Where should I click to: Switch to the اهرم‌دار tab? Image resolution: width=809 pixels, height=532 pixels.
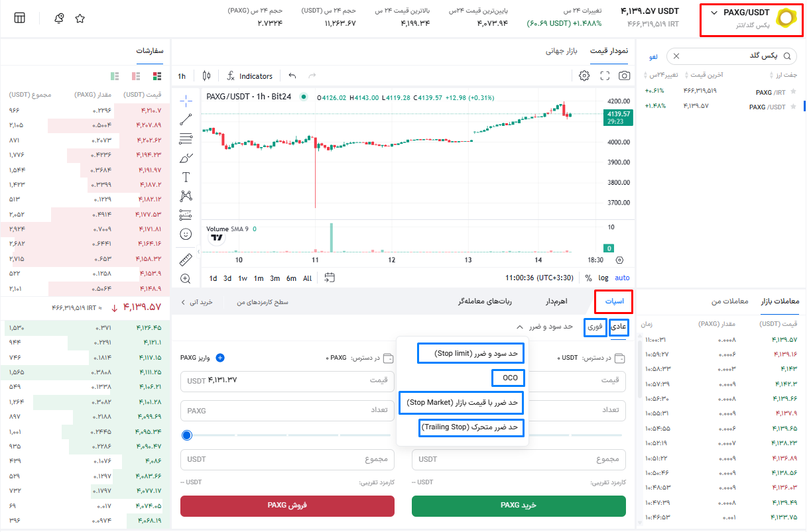(556, 301)
